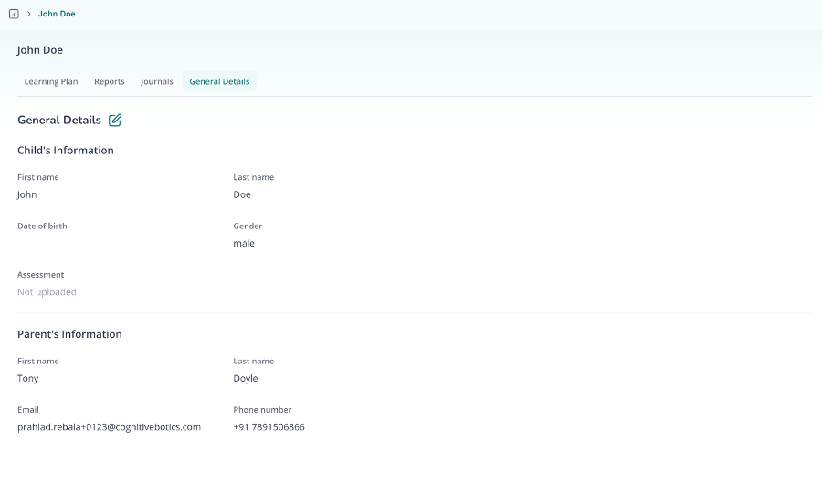Click the Child's Information heading
Screen dimensions: 822x504
click(66, 151)
